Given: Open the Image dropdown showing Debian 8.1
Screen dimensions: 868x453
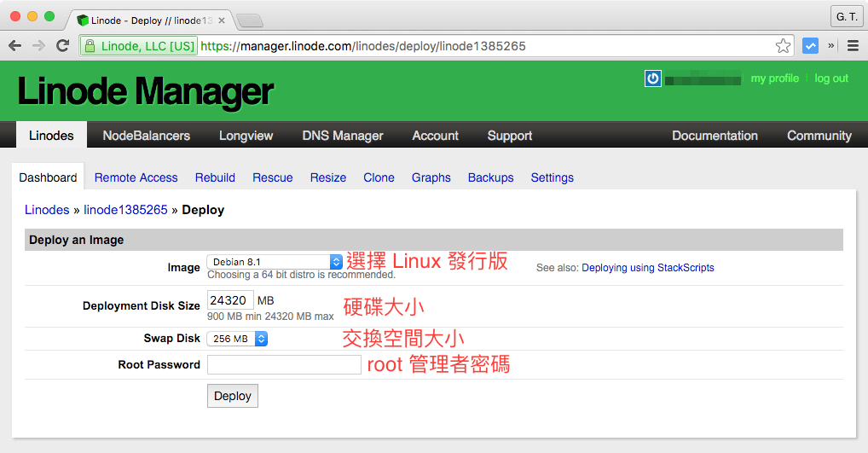Looking at the screenshot, I should [275, 262].
